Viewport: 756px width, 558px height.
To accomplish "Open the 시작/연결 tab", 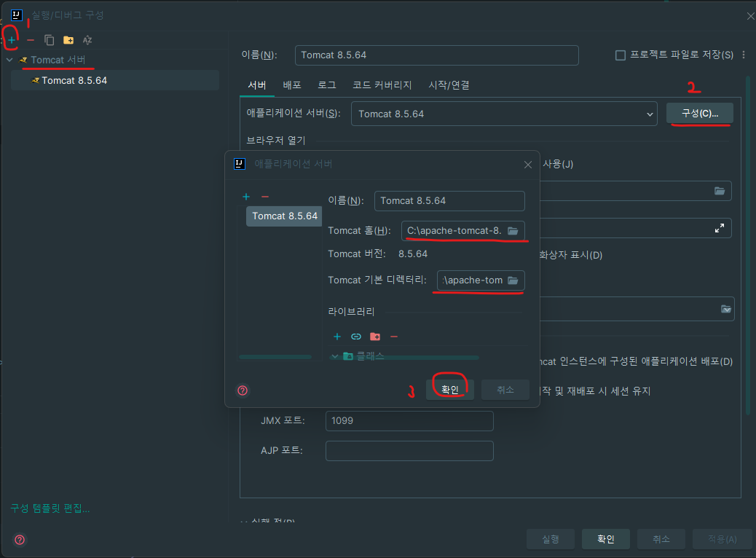I will [x=449, y=85].
